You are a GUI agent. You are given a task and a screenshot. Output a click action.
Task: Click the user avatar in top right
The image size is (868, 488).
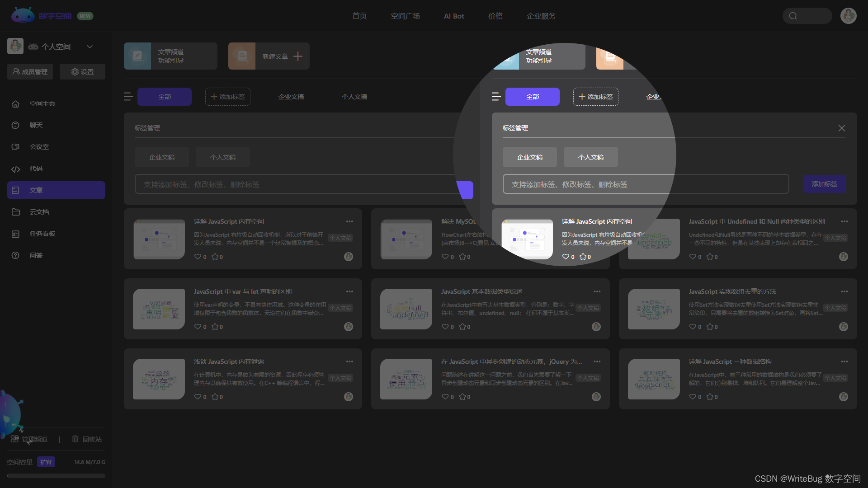click(x=848, y=16)
